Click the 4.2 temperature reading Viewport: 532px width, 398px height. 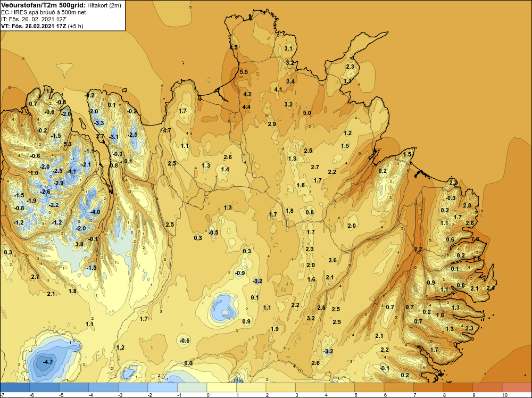point(247,94)
